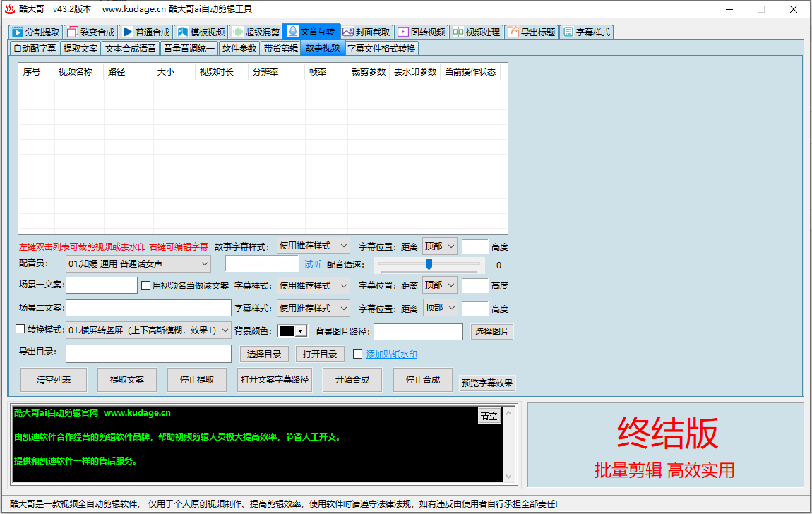Switch to 自动配字幕 sub-tab

point(35,48)
